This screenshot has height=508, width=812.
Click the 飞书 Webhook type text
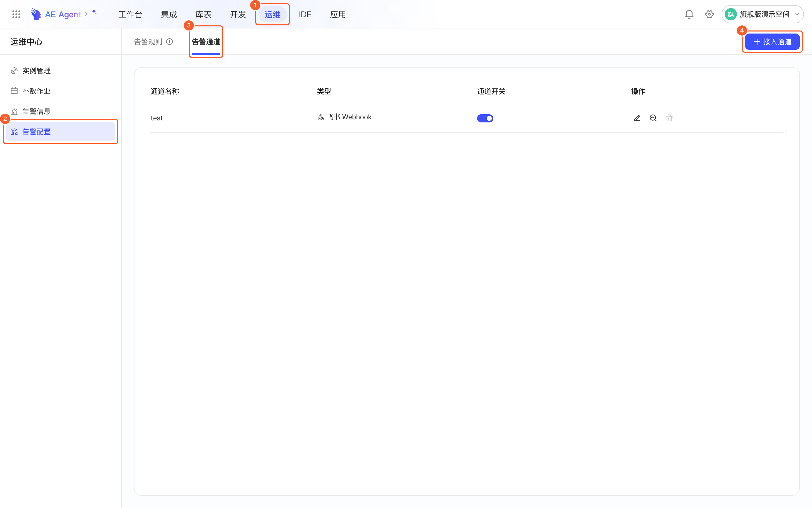pyautogui.click(x=349, y=117)
